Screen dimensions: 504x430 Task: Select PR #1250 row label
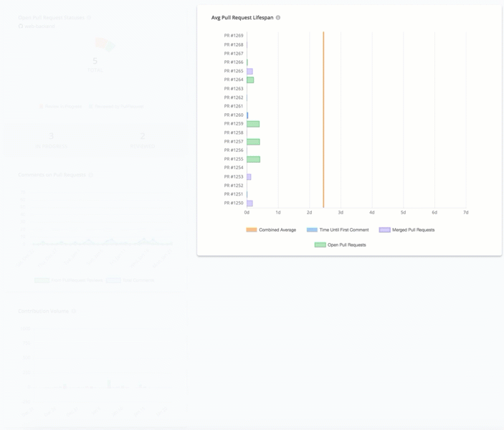[234, 203]
